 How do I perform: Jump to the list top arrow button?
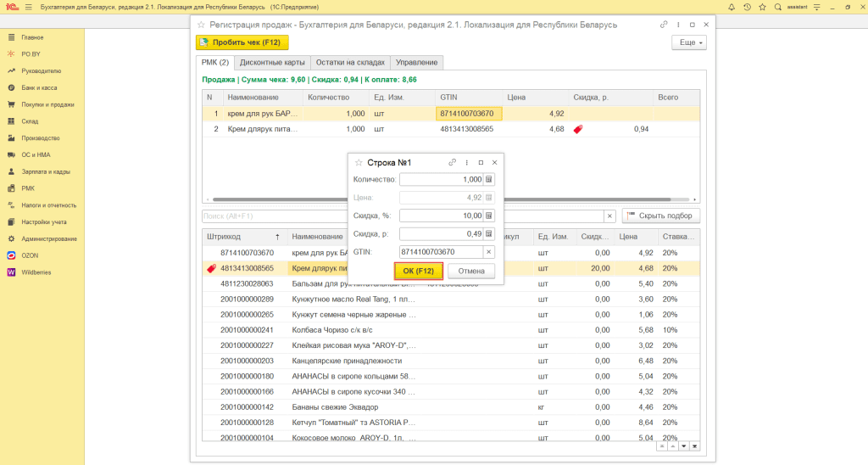click(x=662, y=446)
